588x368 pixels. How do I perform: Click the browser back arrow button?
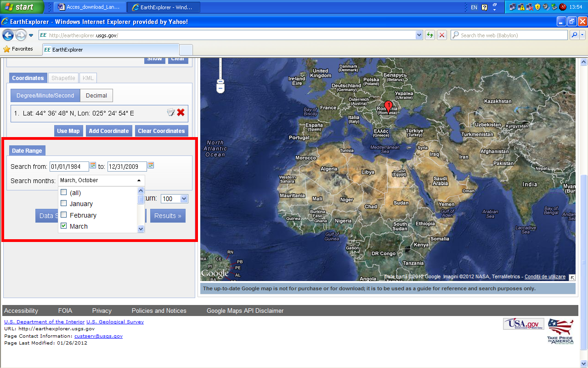tap(8, 35)
